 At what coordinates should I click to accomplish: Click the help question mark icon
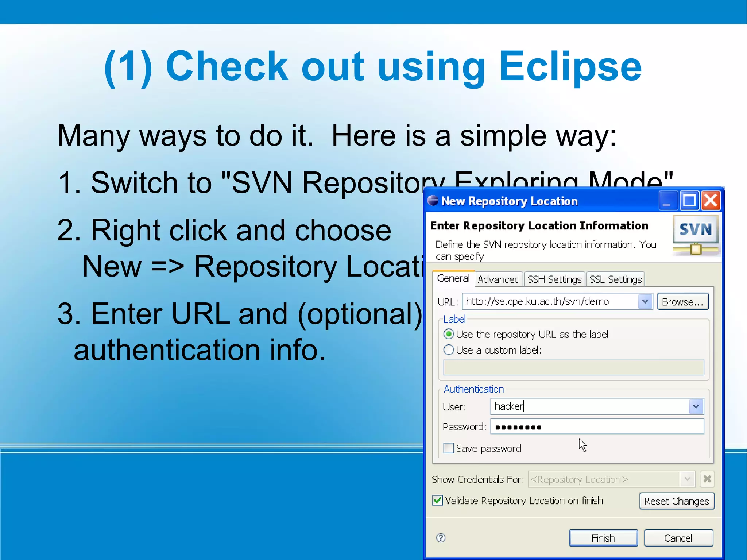(x=441, y=538)
